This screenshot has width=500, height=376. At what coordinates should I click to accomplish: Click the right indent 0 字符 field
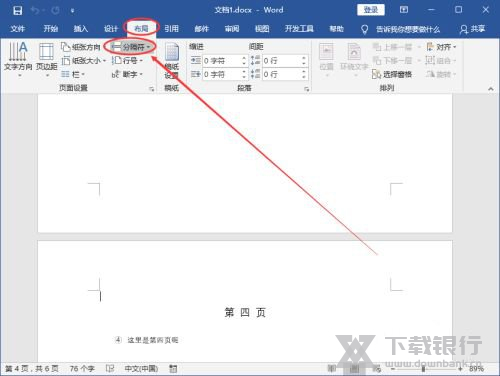click(x=221, y=74)
